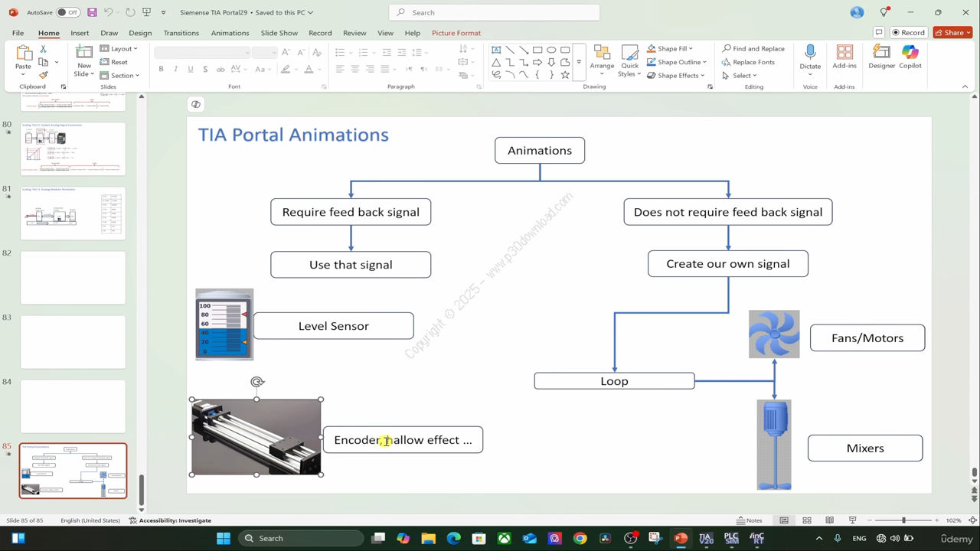Open the Animations tab
Image resolution: width=980 pixels, height=551 pixels.
click(x=230, y=33)
